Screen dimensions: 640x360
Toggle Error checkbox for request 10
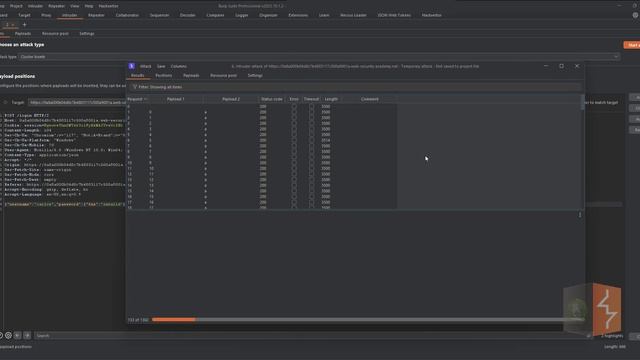pos(294,163)
